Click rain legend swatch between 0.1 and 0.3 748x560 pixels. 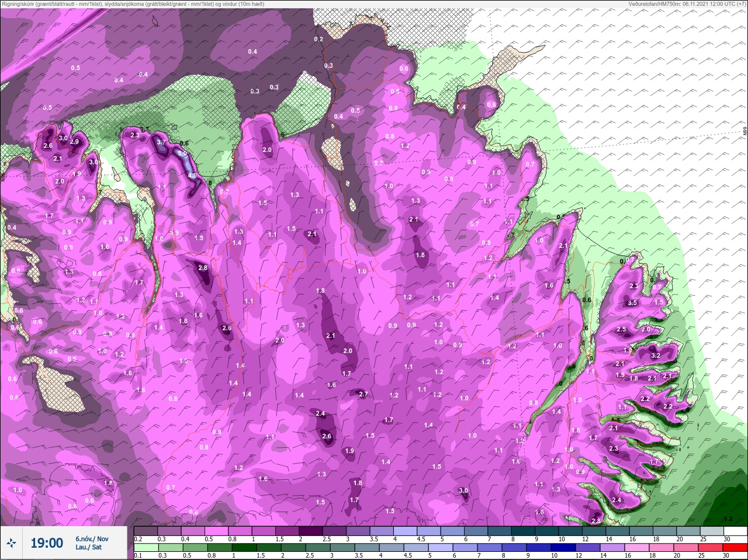(x=147, y=548)
